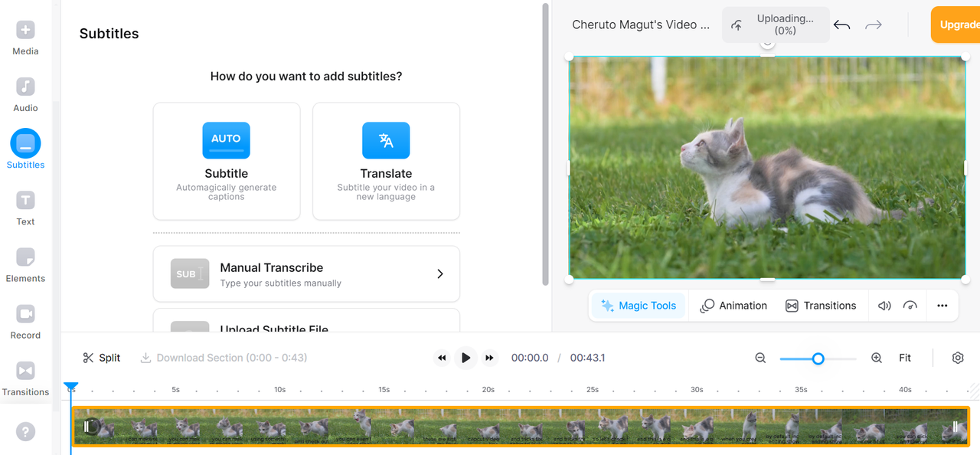Open Animation options
This screenshot has width=980, height=455.
click(x=733, y=306)
